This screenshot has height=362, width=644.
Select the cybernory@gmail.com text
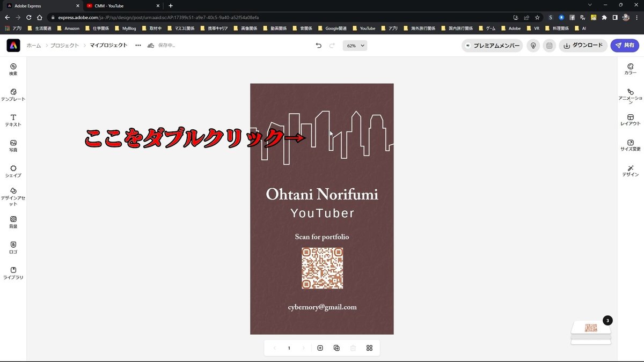tap(322, 307)
